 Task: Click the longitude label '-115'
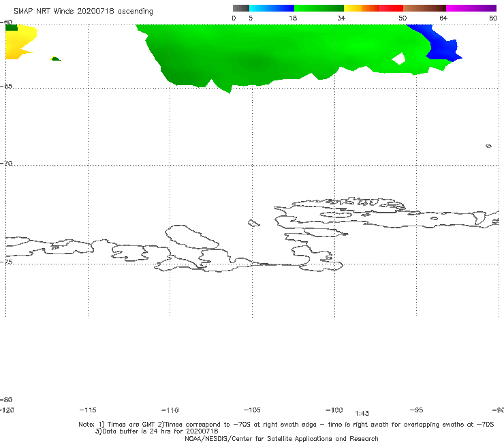tap(88, 410)
